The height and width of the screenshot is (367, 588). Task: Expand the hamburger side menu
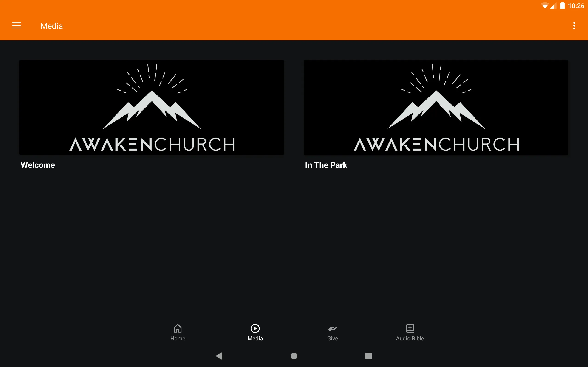point(17,26)
